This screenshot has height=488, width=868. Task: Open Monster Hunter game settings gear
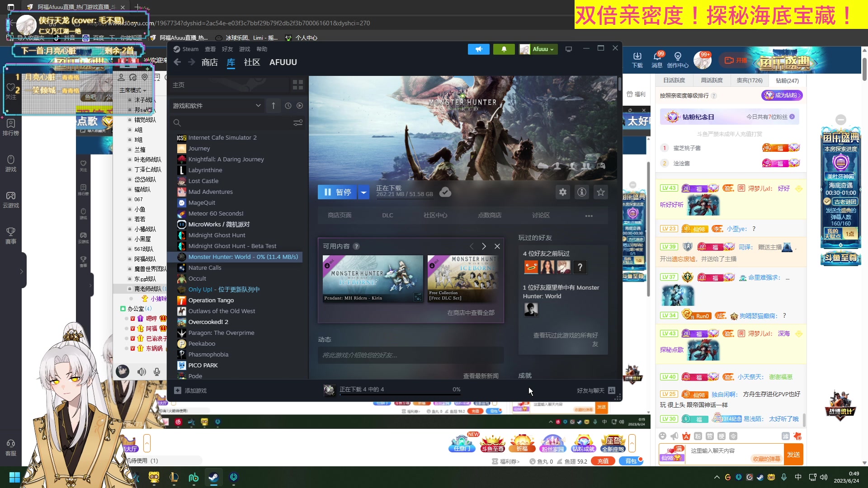click(563, 192)
